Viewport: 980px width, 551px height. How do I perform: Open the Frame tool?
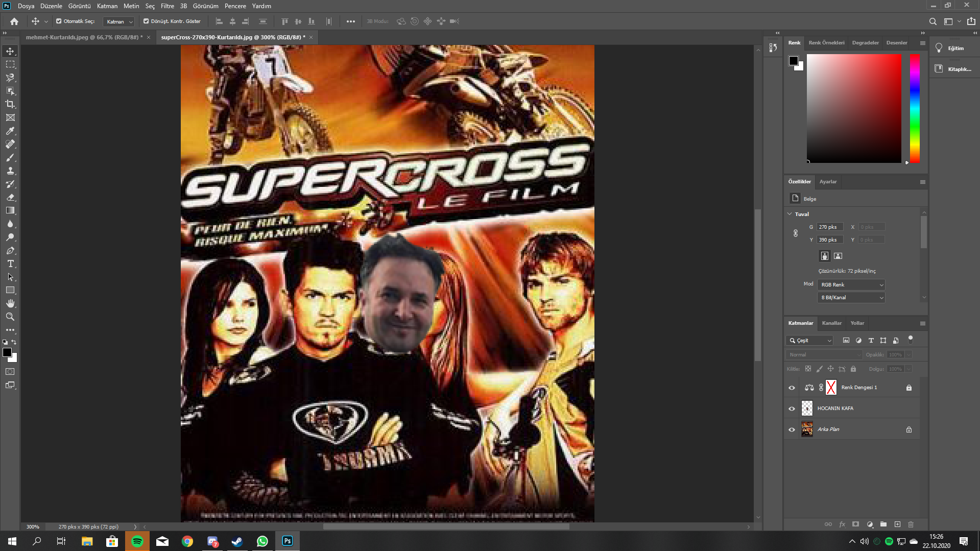click(10, 117)
